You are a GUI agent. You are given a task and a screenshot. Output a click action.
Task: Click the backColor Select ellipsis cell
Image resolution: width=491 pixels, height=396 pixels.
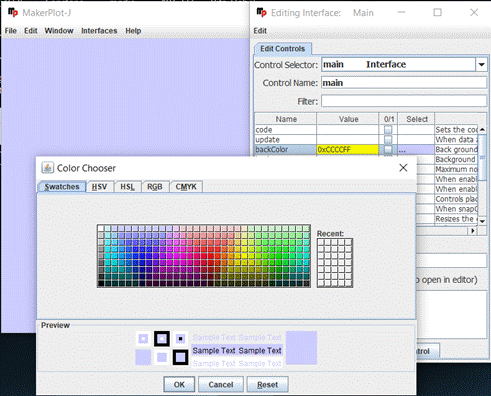tap(416, 149)
